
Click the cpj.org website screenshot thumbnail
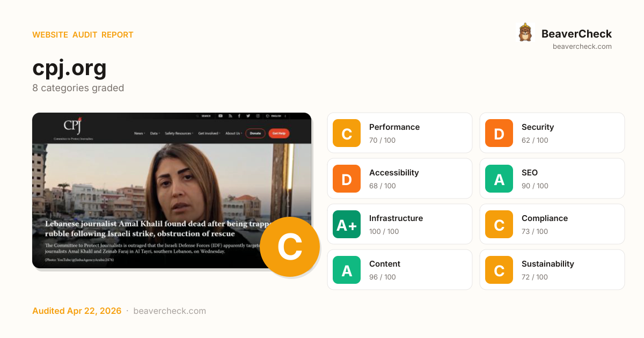point(172,190)
